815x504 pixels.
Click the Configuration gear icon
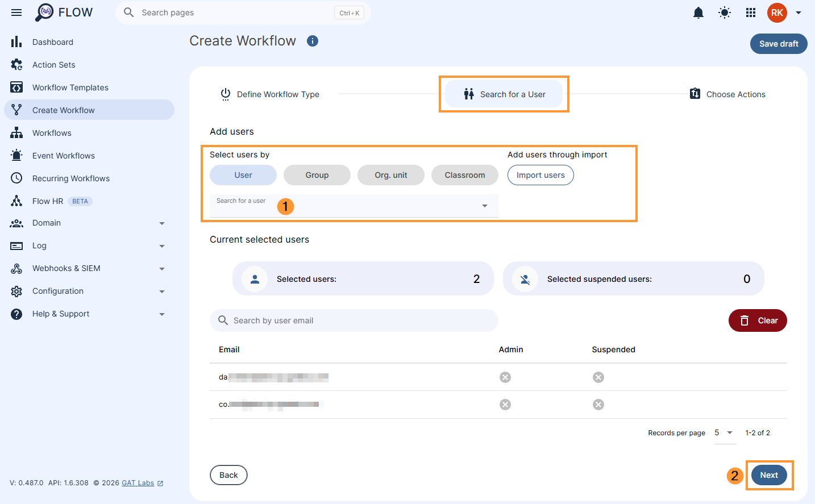click(x=16, y=291)
